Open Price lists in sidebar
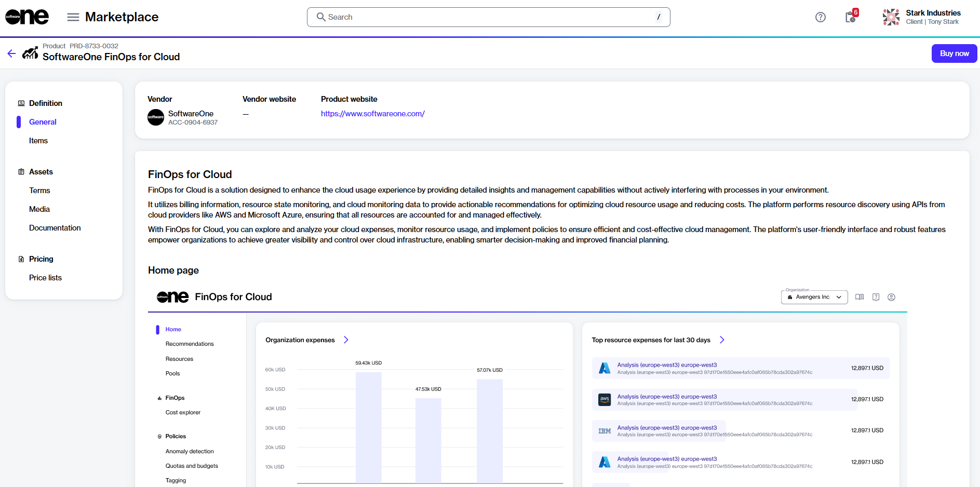The image size is (980, 487). (45, 278)
